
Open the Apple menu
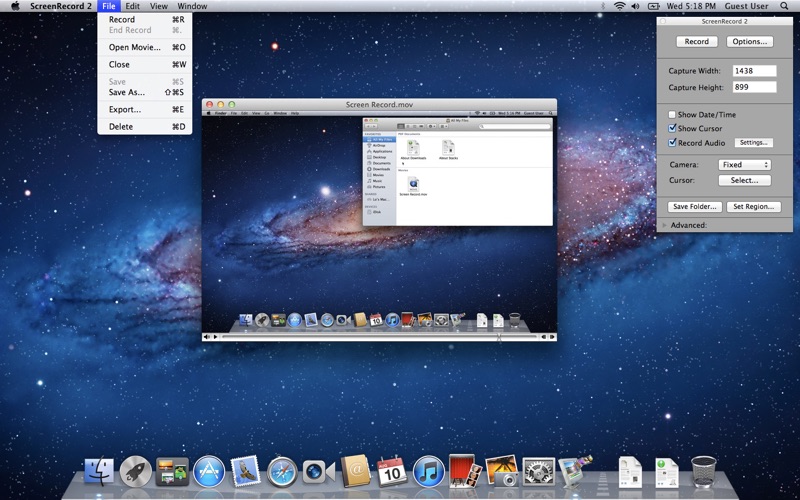(x=15, y=6)
